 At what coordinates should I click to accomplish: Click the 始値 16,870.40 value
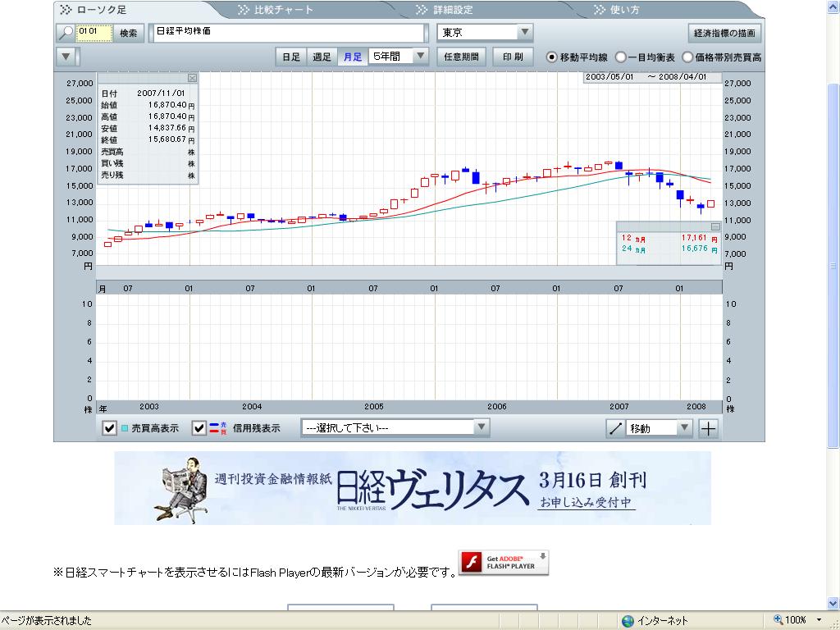click(167, 105)
